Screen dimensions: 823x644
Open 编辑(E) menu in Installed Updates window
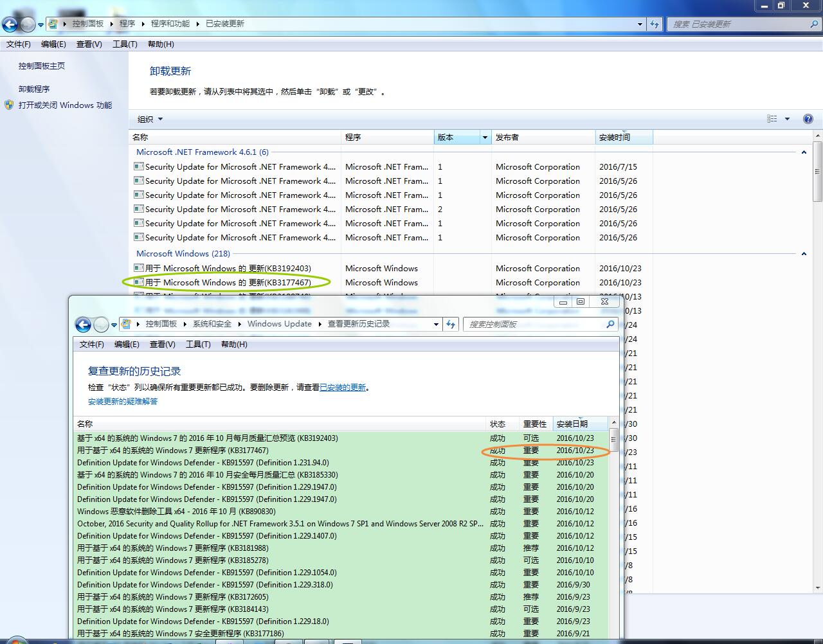(53, 44)
